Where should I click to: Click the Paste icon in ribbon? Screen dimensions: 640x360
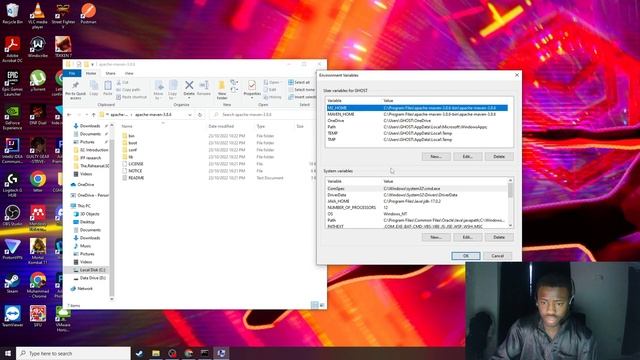click(x=107, y=88)
